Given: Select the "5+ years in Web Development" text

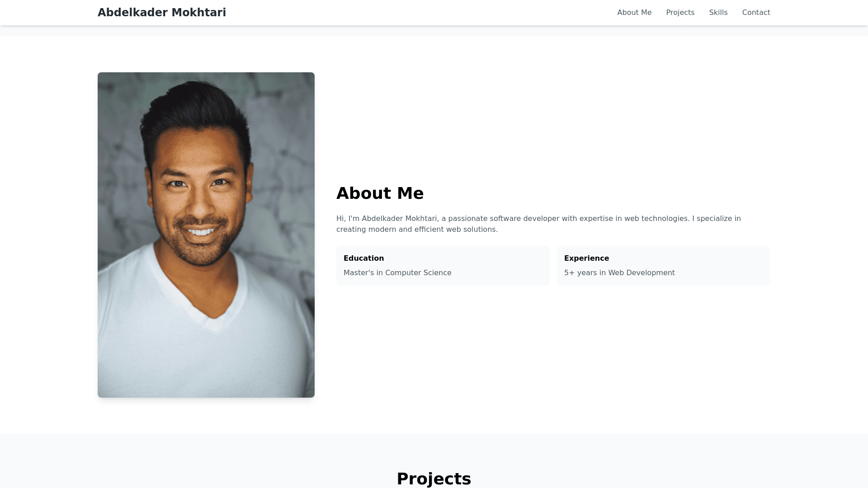Looking at the screenshot, I should tap(619, 273).
